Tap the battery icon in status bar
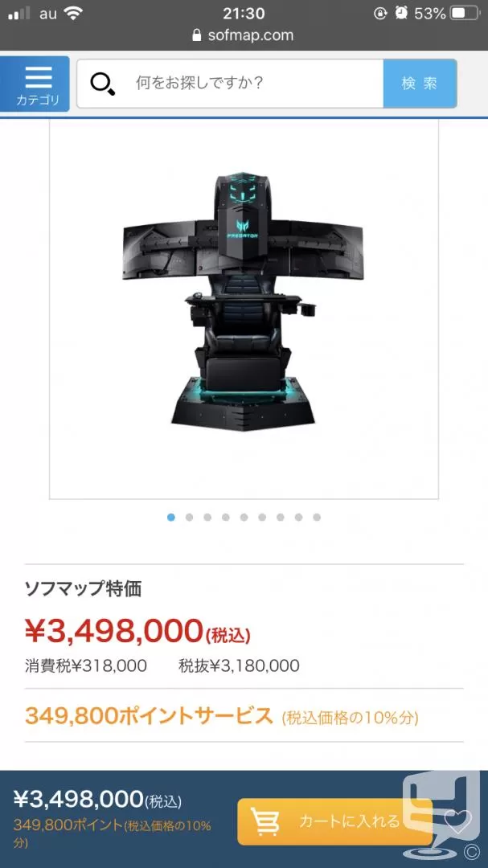The width and height of the screenshot is (488, 868). tap(464, 14)
